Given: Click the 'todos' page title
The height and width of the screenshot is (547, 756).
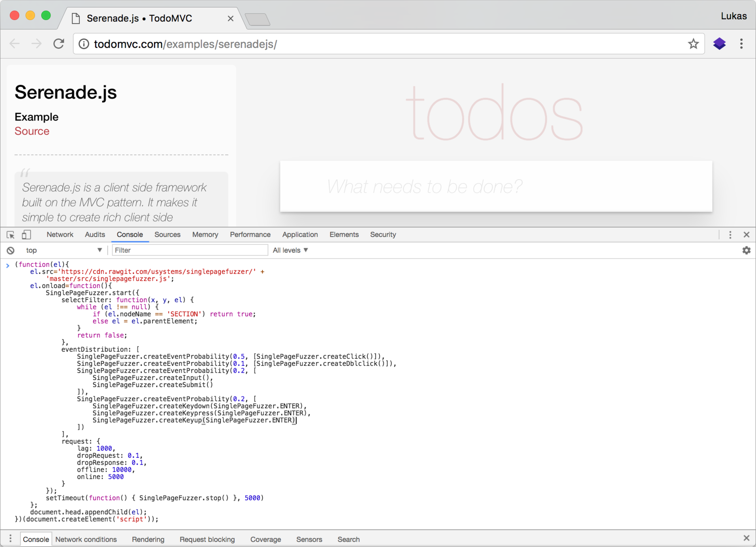Looking at the screenshot, I should [494, 113].
